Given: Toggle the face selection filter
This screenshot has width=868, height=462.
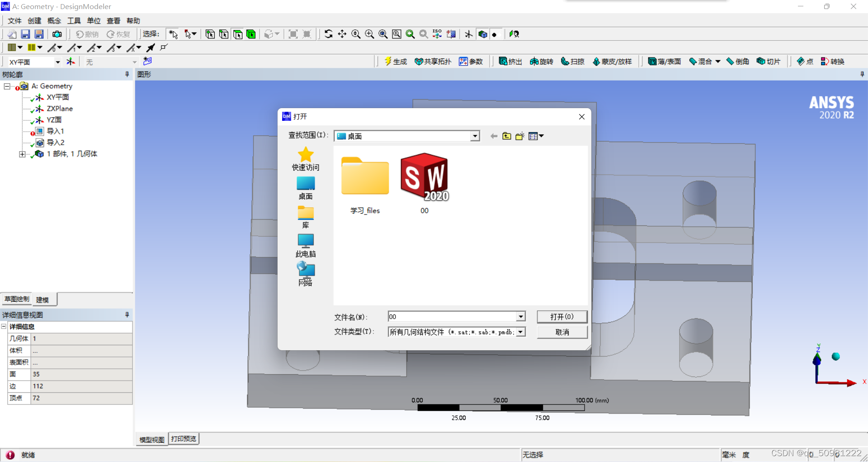Looking at the screenshot, I should click(237, 34).
